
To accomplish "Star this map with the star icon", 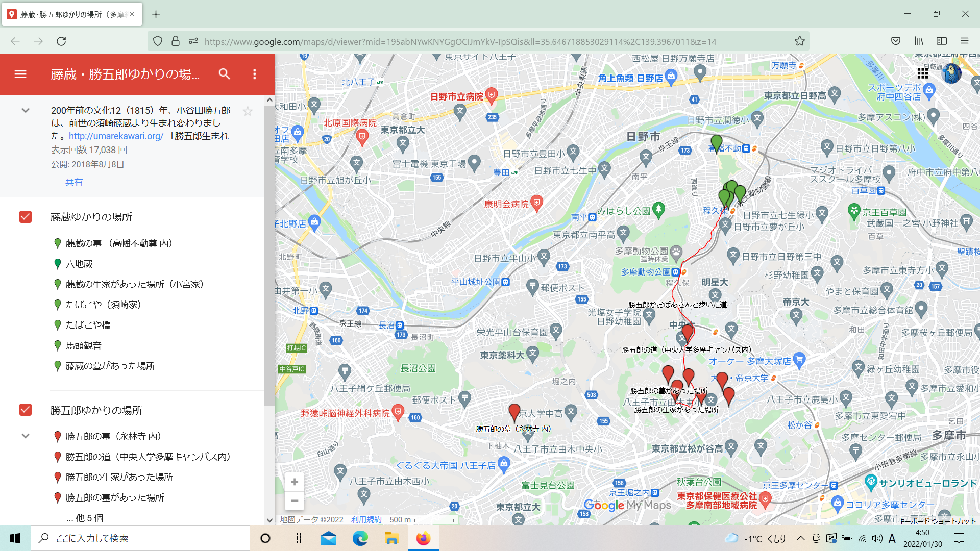I will 248,111.
